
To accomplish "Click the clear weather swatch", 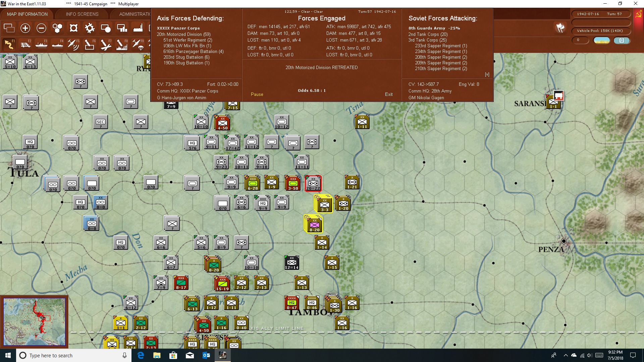I will (602, 40).
